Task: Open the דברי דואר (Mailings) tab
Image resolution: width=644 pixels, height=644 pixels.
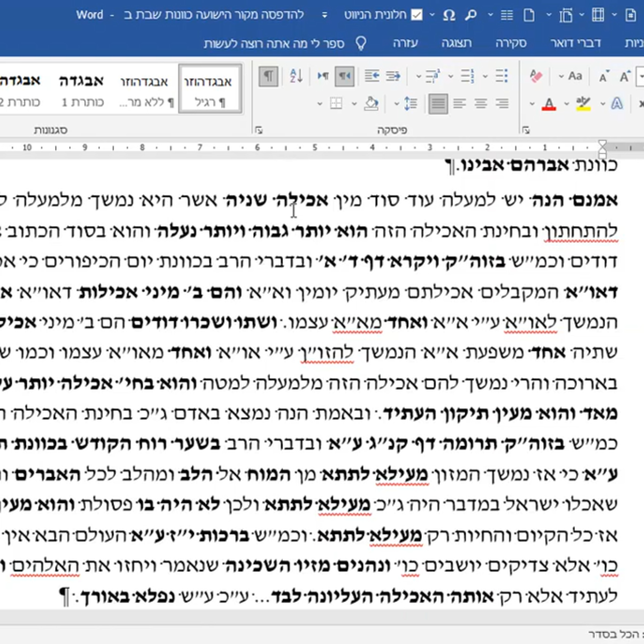Action: (x=575, y=43)
